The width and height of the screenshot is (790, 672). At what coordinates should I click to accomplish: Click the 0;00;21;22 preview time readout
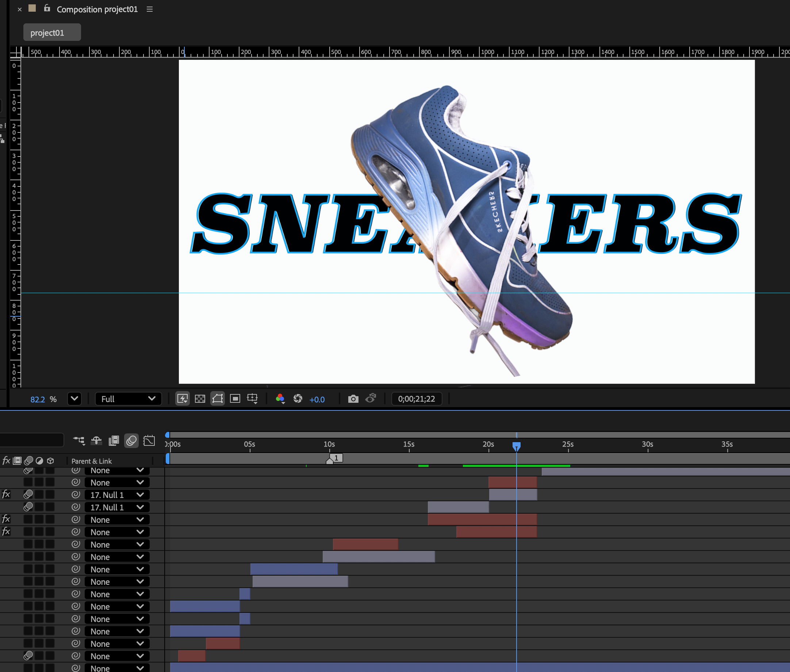pyautogui.click(x=416, y=399)
